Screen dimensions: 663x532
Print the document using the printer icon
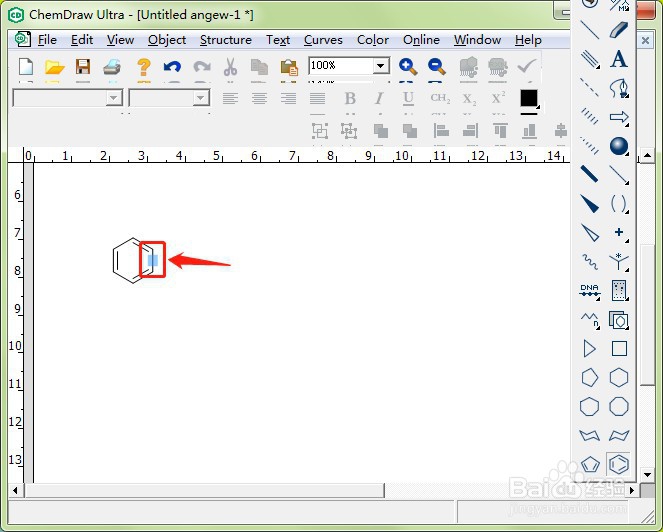pos(112,67)
